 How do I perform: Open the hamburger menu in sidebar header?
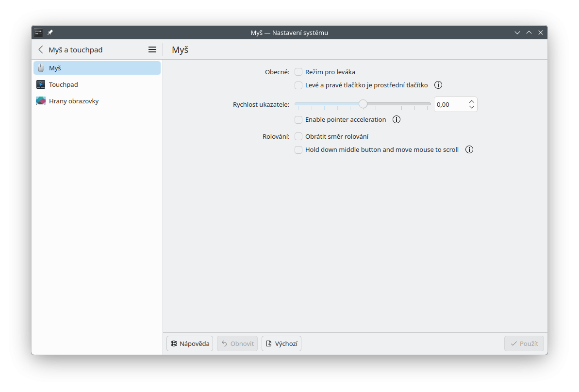click(152, 50)
